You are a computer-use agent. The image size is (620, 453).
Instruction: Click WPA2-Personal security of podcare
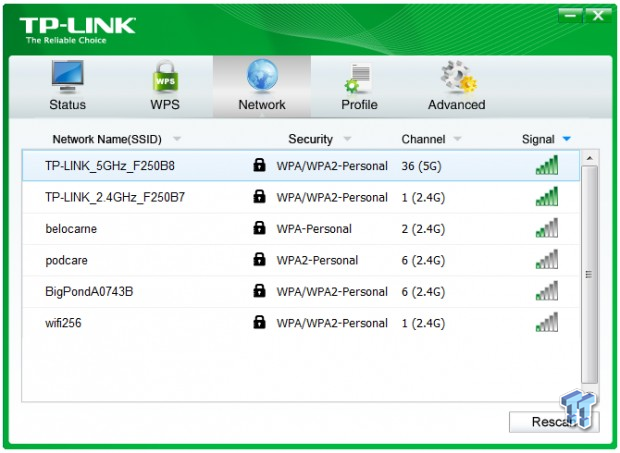(x=317, y=260)
